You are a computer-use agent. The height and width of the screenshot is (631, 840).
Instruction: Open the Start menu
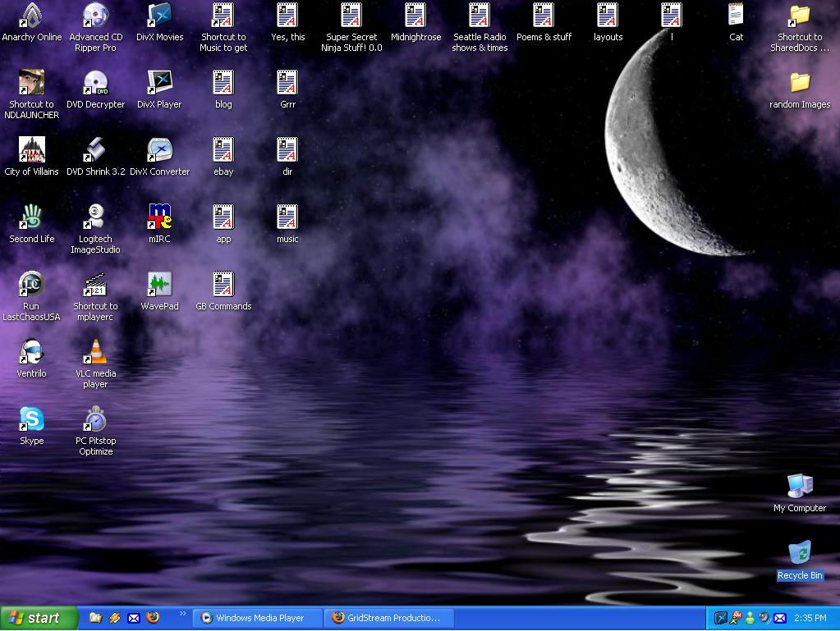39,618
